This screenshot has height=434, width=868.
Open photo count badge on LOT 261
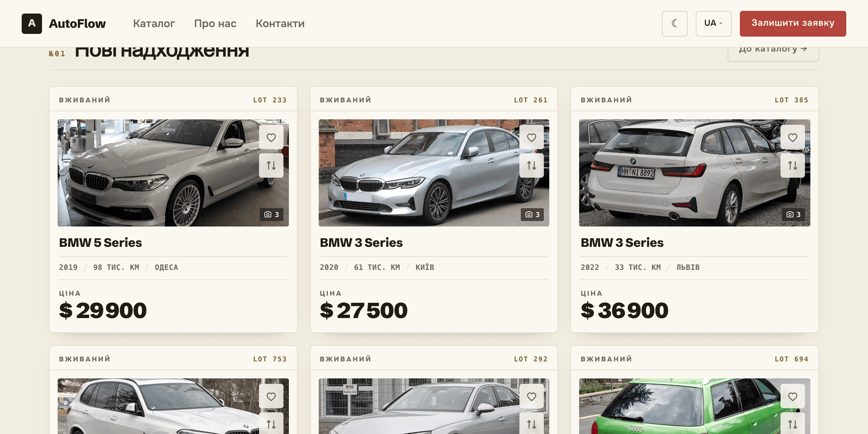pyautogui.click(x=532, y=215)
